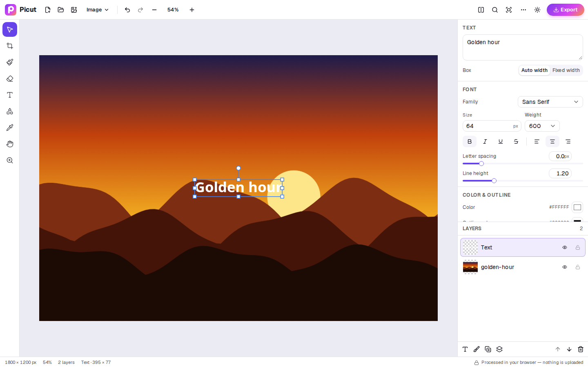Flatten or merge layers icon
The width and height of the screenshot is (588, 368).
(x=499, y=349)
